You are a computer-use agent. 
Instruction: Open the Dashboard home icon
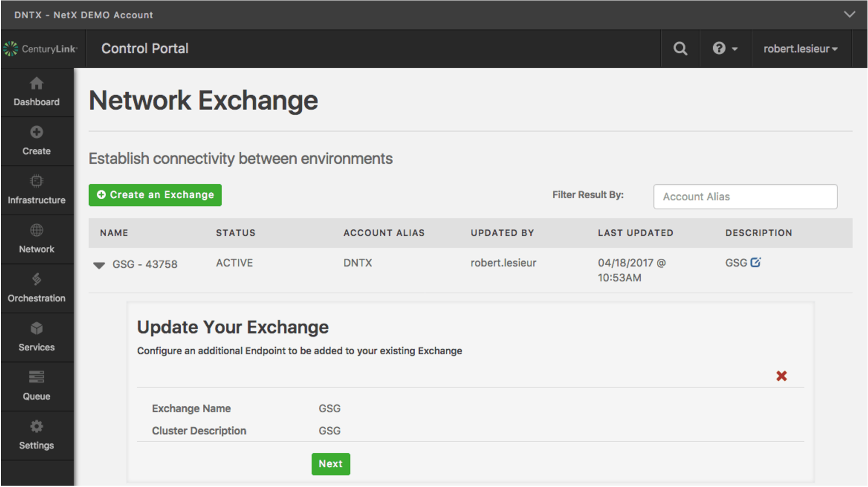[x=36, y=84]
